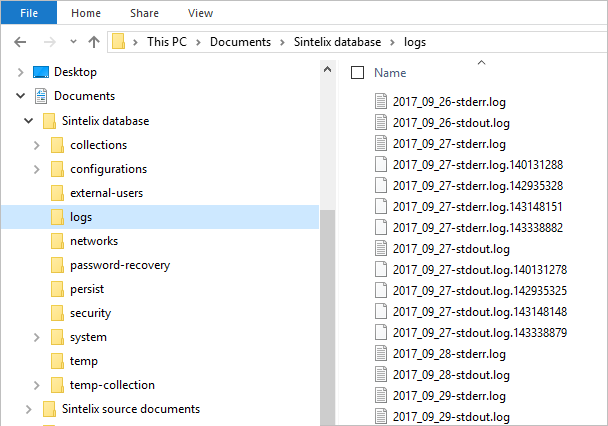Open the Share ribbon tab
608x426 pixels.
click(146, 13)
